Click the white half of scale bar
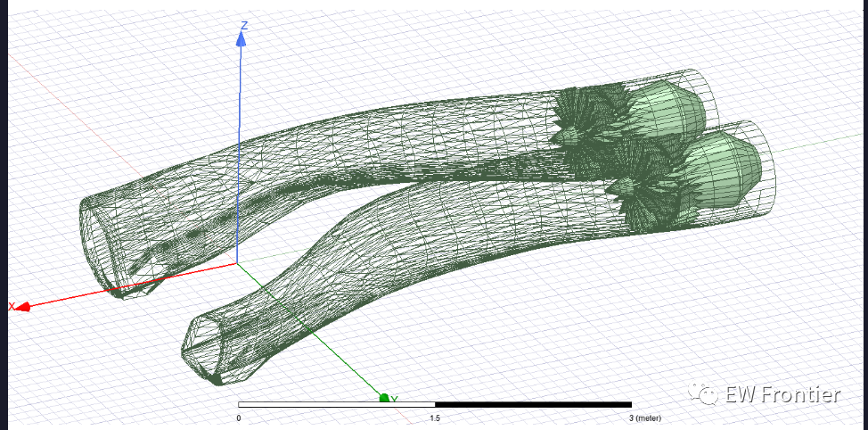 tap(337, 404)
